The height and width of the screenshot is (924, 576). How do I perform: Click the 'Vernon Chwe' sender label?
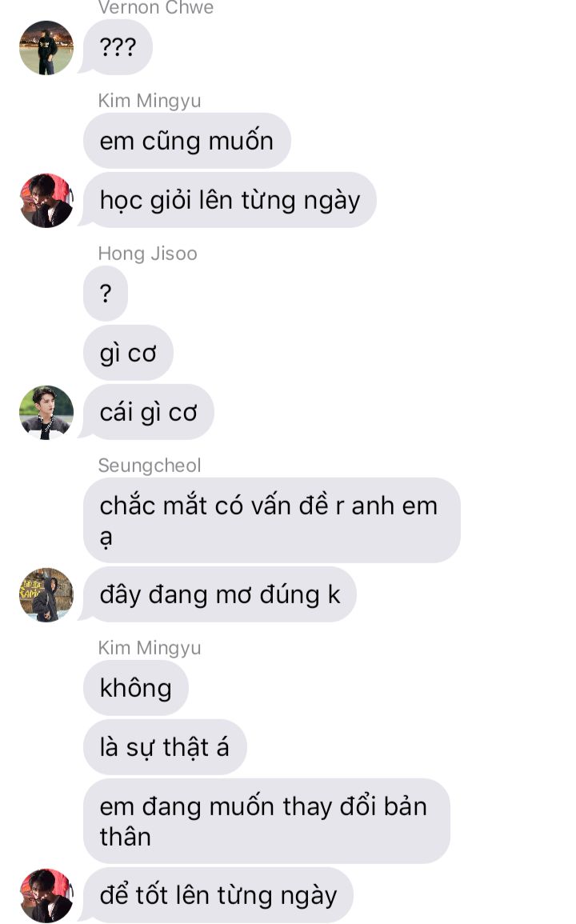pyautogui.click(x=156, y=8)
